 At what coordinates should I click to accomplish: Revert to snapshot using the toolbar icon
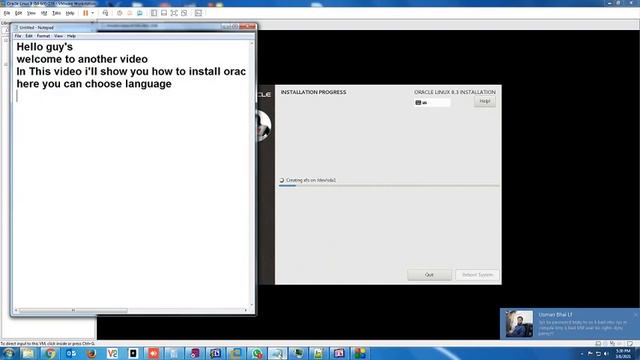[x=130, y=13]
